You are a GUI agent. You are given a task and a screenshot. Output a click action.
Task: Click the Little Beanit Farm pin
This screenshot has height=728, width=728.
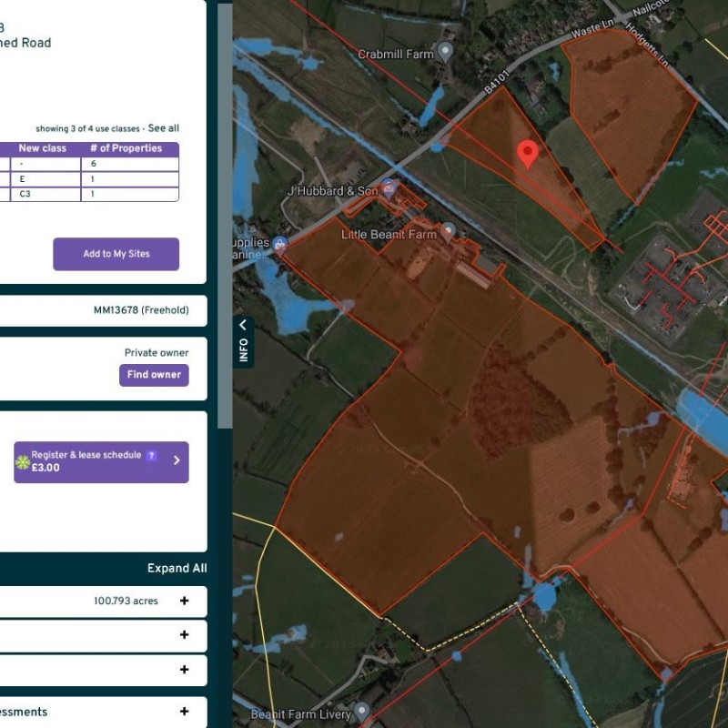click(448, 232)
